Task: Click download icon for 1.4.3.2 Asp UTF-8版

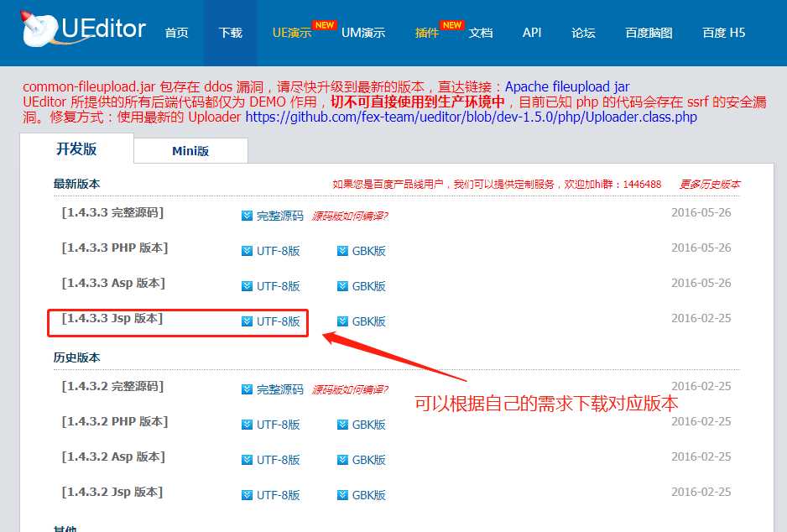Action: click(x=247, y=460)
